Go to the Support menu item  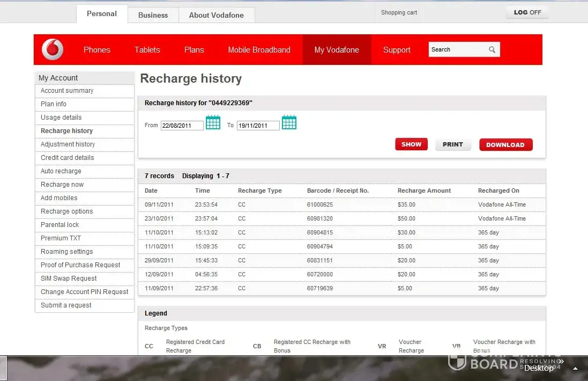point(397,50)
